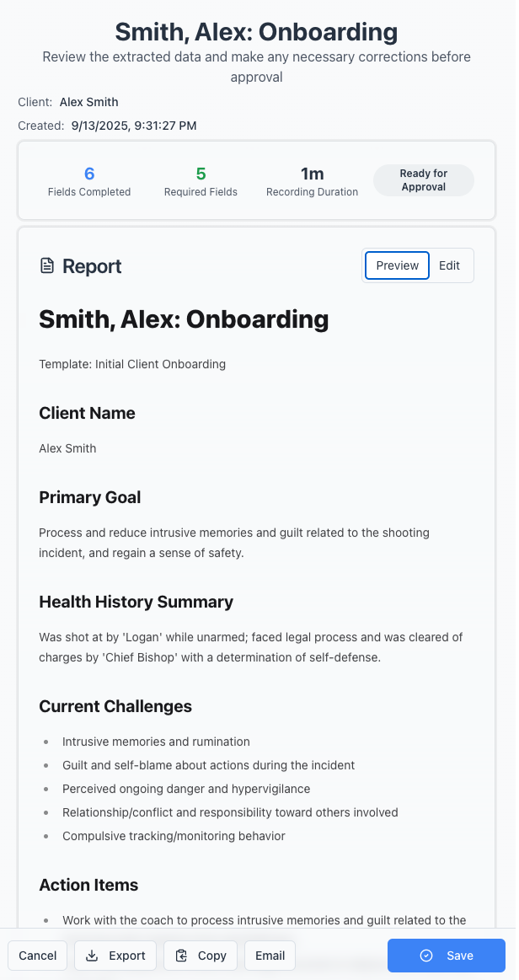Click the report title Smith, Alex: Onboarding
Screen dimensions: 519x980
(x=184, y=320)
